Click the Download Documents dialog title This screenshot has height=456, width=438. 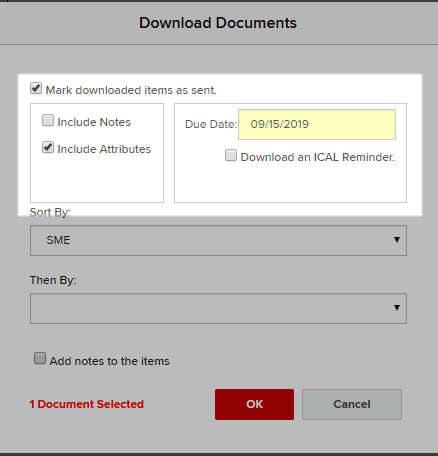click(x=218, y=23)
